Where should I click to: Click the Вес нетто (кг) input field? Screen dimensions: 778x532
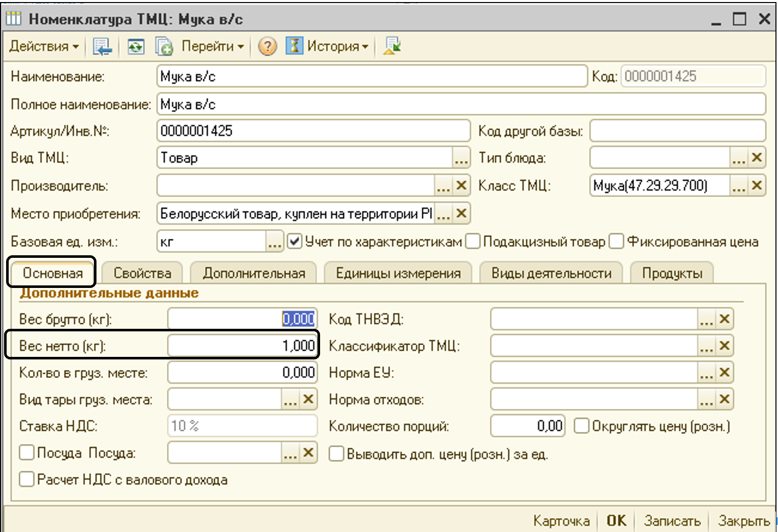(x=242, y=346)
